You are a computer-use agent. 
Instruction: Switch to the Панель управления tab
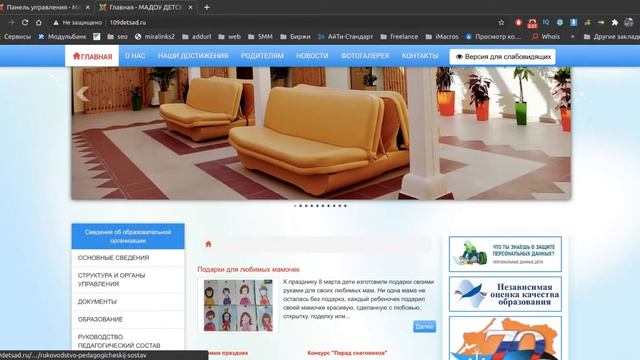coord(43,7)
